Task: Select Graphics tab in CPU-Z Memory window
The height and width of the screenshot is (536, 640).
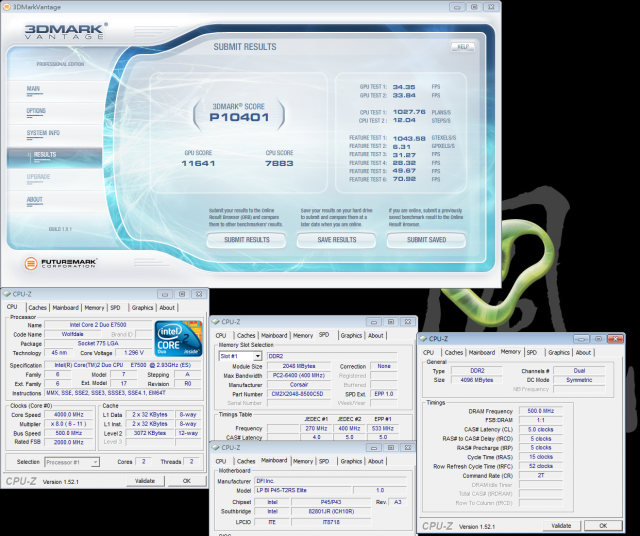Action: tap(559, 352)
